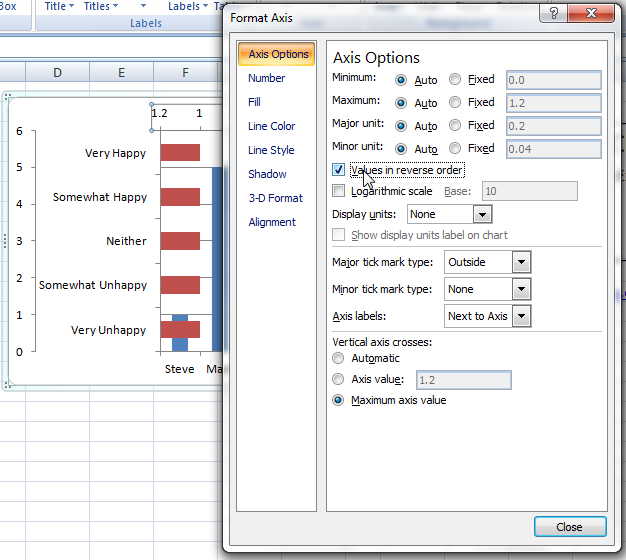Image resolution: width=626 pixels, height=560 pixels.
Task: Click the Somewhat Unhappy axis label
Action: (93, 285)
